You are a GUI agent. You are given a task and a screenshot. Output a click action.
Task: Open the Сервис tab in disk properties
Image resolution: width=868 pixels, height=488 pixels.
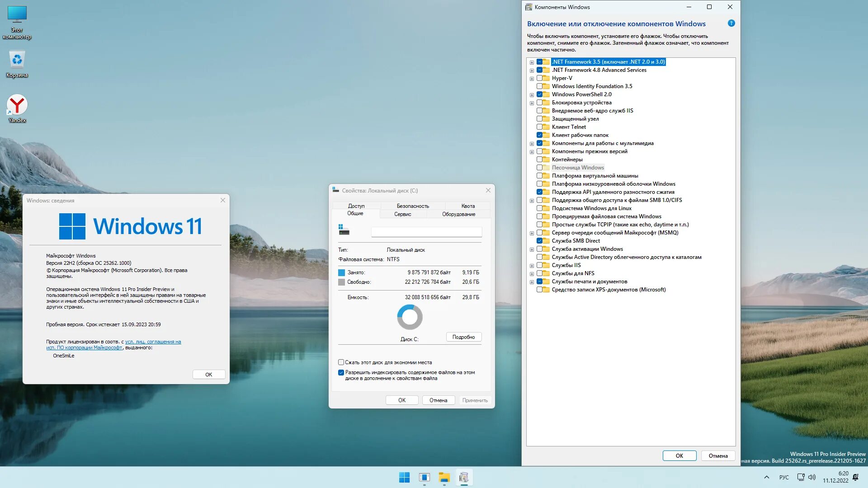click(x=402, y=214)
